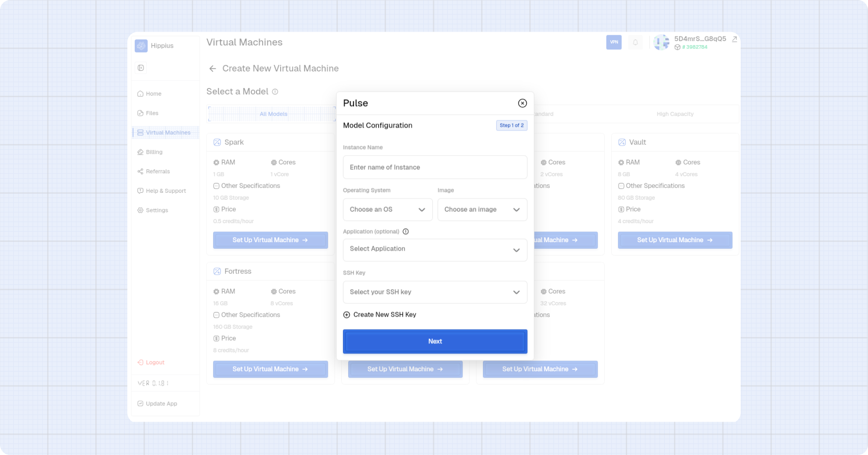The height and width of the screenshot is (455, 868).
Task: Click the Instance Name input field
Action: [434, 167]
